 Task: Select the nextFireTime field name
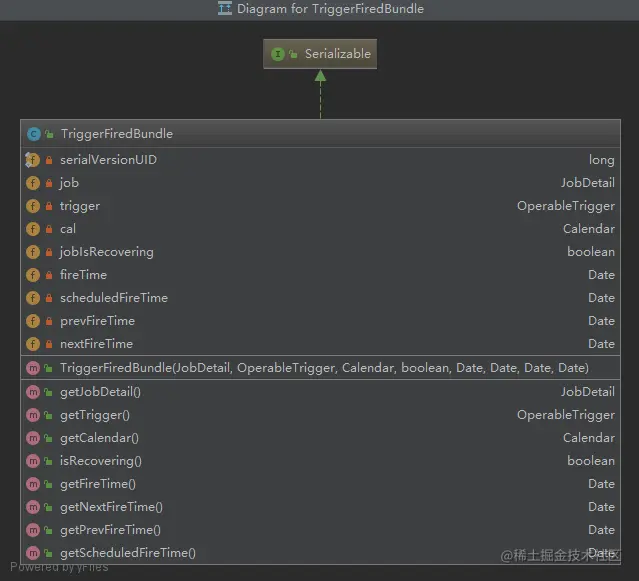(x=97, y=344)
